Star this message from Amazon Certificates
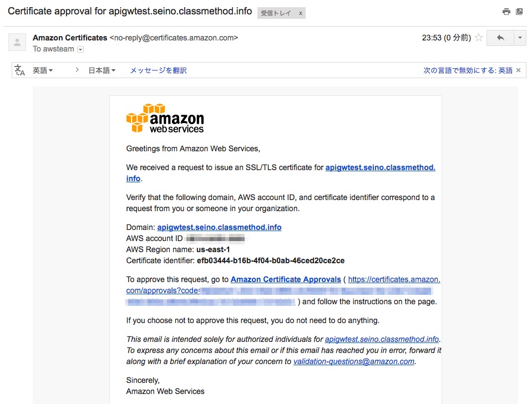The width and height of the screenshot is (532, 404). click(479, 37)
